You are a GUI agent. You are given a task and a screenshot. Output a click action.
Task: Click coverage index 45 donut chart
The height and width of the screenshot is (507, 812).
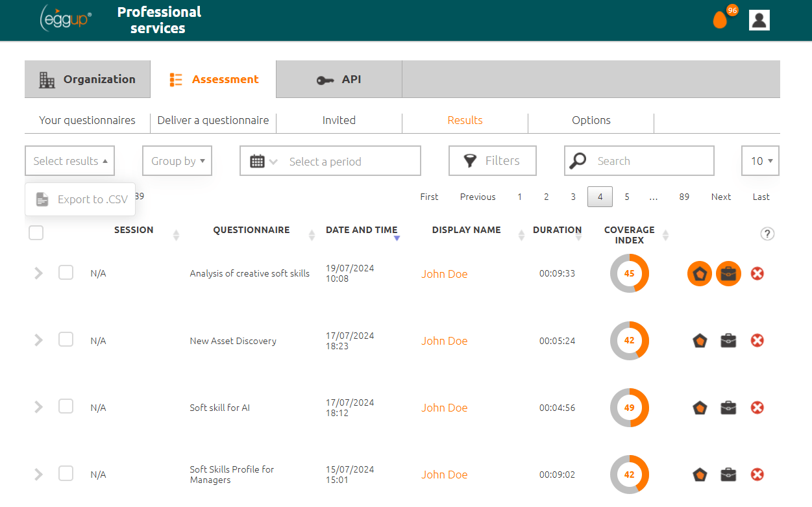[x=629, y=273]
